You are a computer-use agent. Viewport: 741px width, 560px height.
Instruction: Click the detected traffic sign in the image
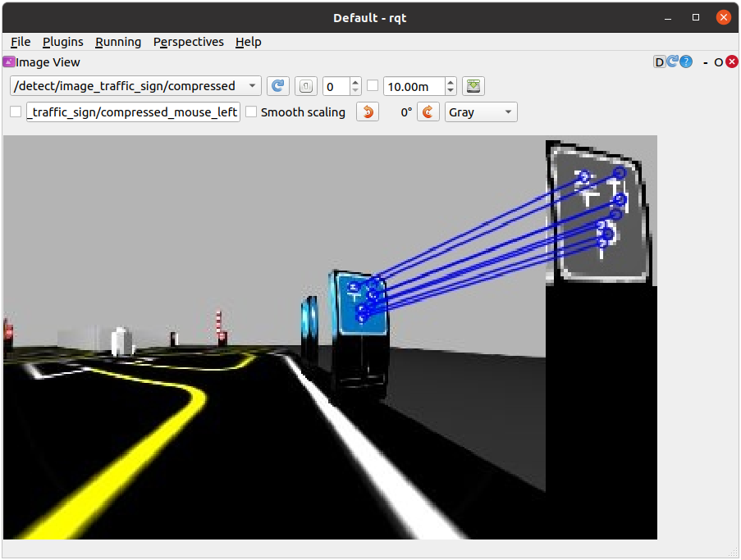click(361, 303)
